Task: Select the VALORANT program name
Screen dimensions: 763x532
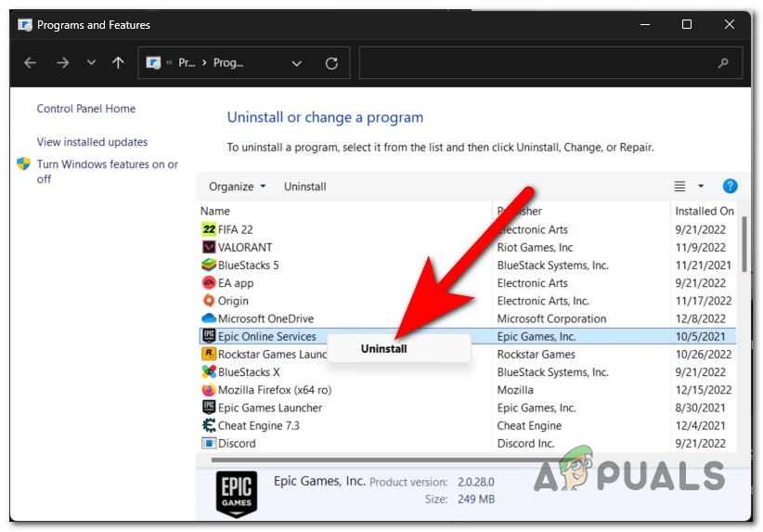Action: (x=245, y=247)
